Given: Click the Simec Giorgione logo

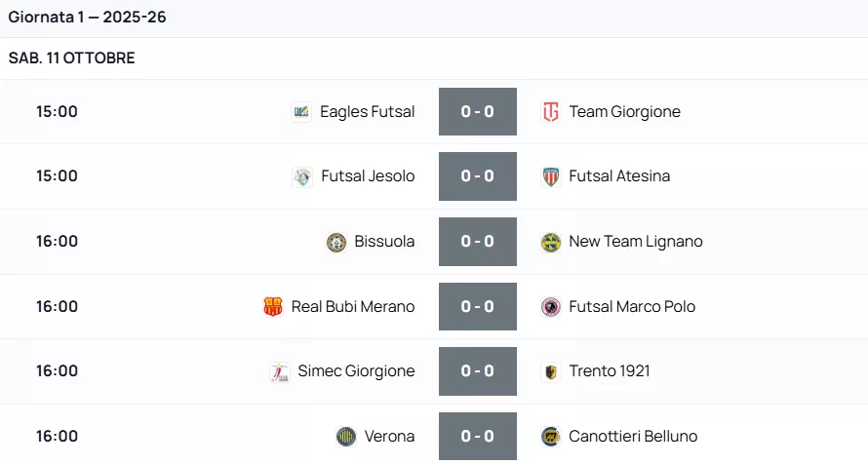Looking at the screenshot, I should [279, 371].
